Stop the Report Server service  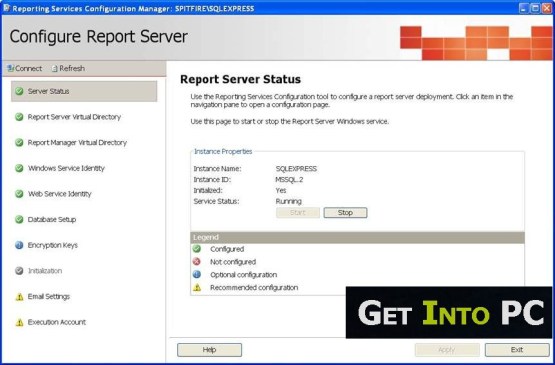pyautogui.click(x=345, y=212)
